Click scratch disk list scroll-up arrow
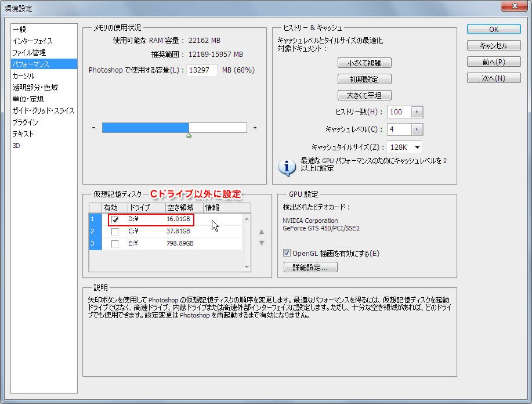The height and width of the screenshot is (404, 532). point(247,219)
